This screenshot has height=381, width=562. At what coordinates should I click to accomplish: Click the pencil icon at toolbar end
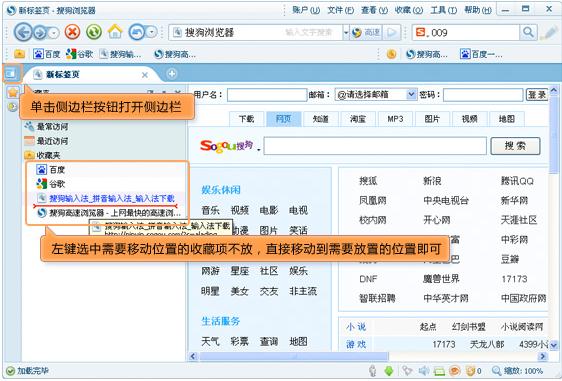tap(549, 33)
